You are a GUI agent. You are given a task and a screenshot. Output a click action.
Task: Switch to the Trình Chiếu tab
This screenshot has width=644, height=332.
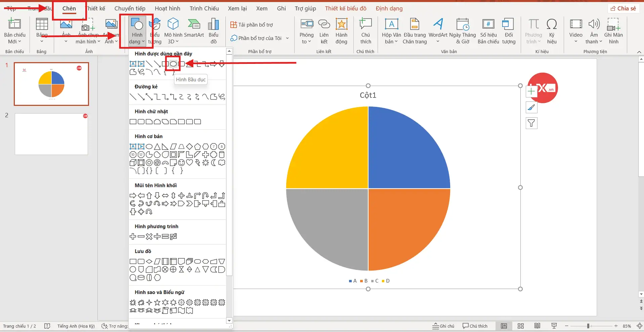point(204,8)
